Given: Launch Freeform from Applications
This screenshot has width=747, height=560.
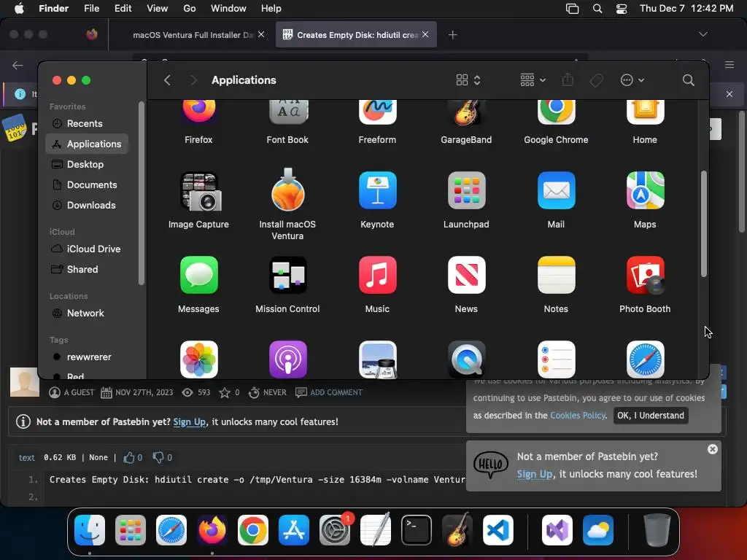Looking at the screenshot, I should 377,112.
